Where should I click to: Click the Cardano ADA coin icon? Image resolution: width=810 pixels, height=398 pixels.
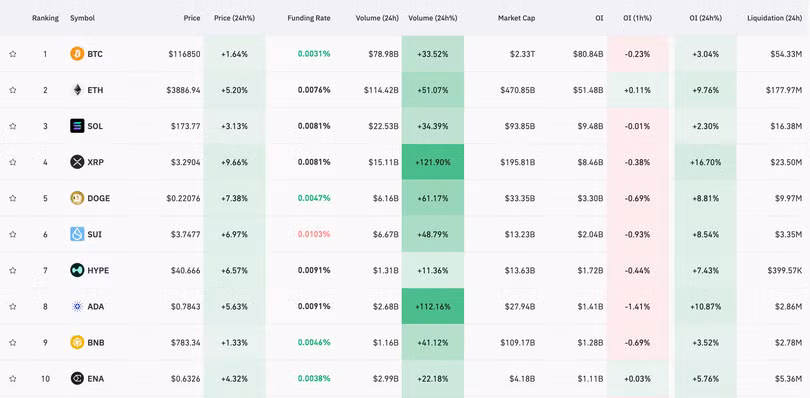click(x=77, y=306)
